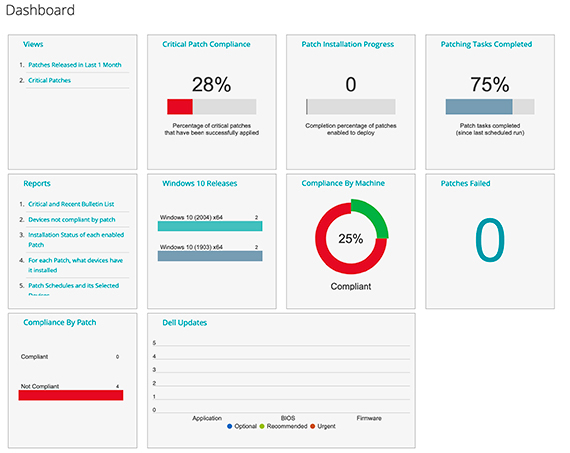
Task: Click the Patch Installation Progress bar
Action: pos(351,107)
